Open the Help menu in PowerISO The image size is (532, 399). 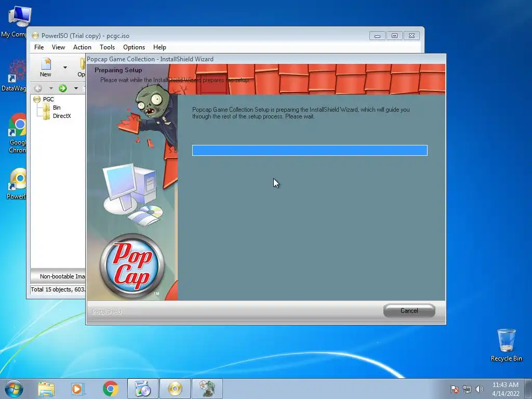pos(159,47)
